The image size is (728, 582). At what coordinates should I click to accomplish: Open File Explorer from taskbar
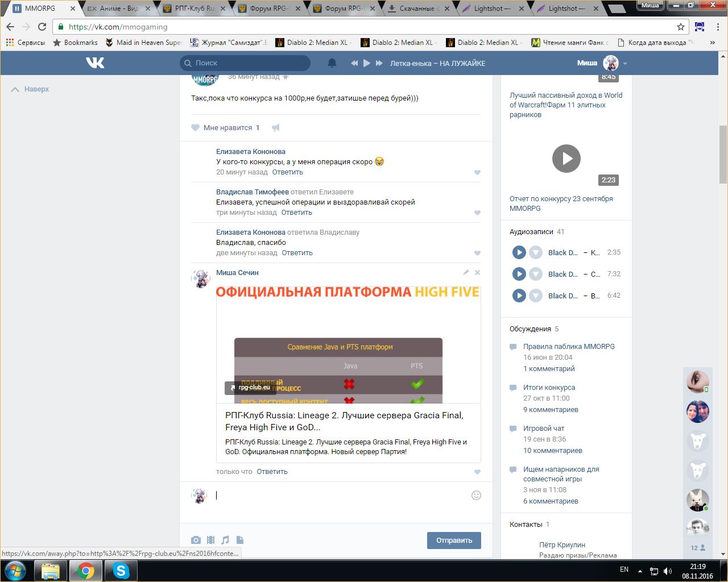[x=51, y=571]
